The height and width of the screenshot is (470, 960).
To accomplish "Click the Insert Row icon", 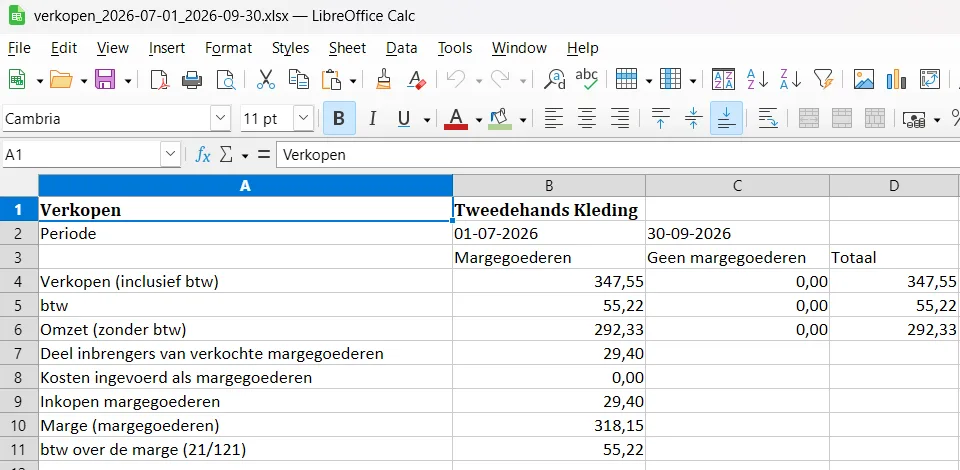I will (626, 80).
